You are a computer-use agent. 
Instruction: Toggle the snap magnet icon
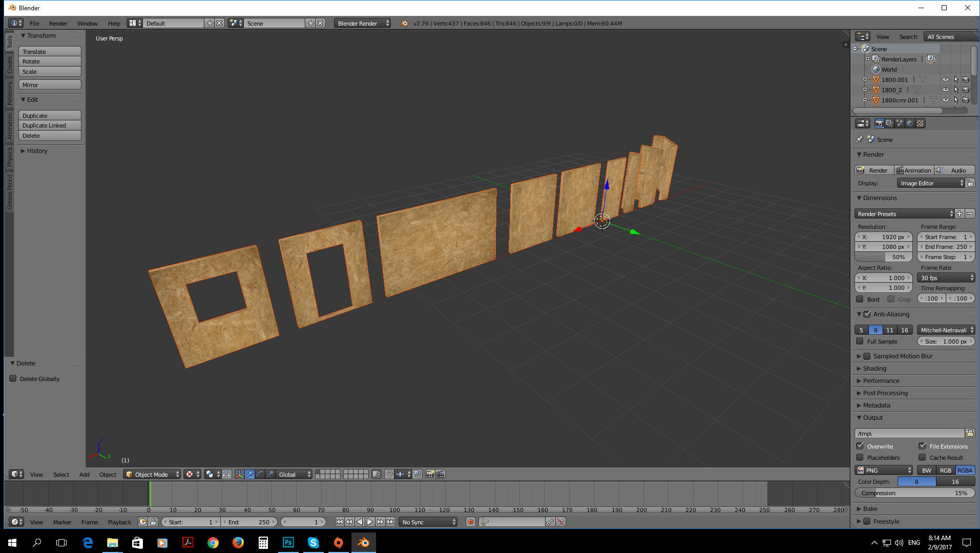[x=389, y=475]
